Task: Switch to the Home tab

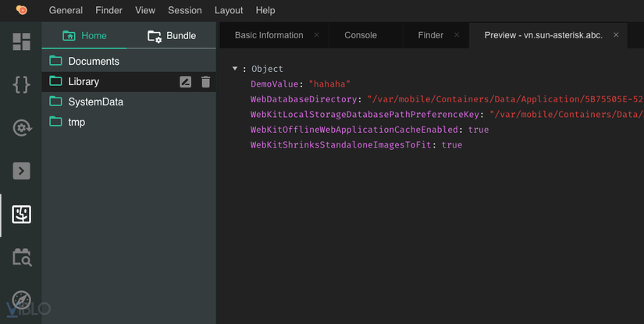Action: (84, 36)
